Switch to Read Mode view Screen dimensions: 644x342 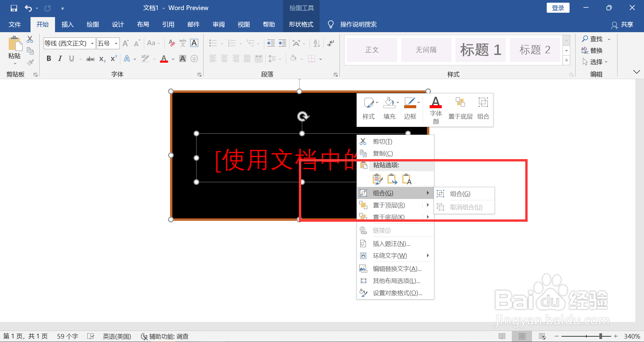[502, 336]
